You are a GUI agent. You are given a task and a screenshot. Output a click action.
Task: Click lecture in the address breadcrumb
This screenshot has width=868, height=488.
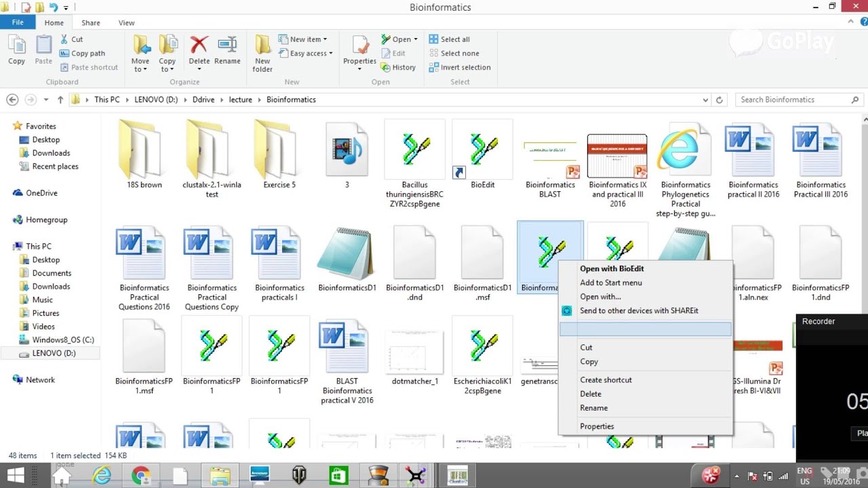click(240, 100)
